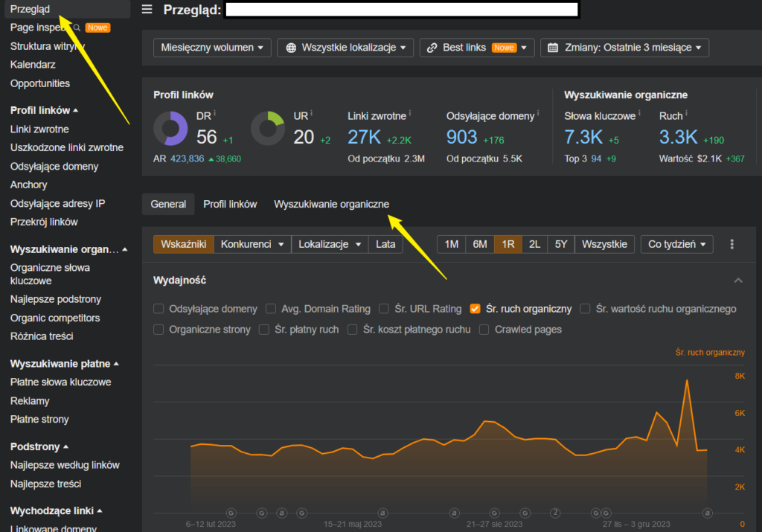Enable Crawled pages checkbox
The height and width of the screenshot is (532, 762).
(484, 330)
